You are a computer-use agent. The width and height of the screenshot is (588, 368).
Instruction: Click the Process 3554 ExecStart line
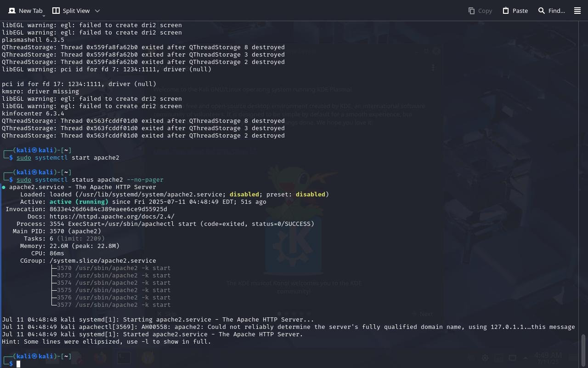tap(165, 224)
